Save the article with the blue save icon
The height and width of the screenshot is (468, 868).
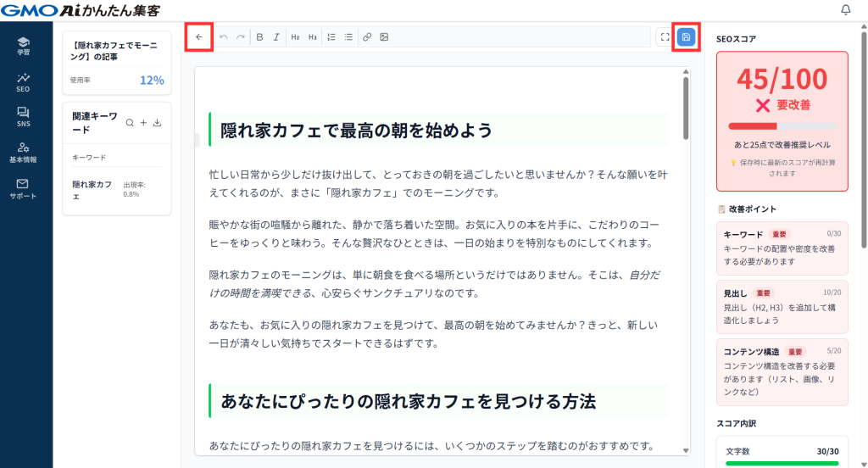pyautogui.click(x=686, y=37)
